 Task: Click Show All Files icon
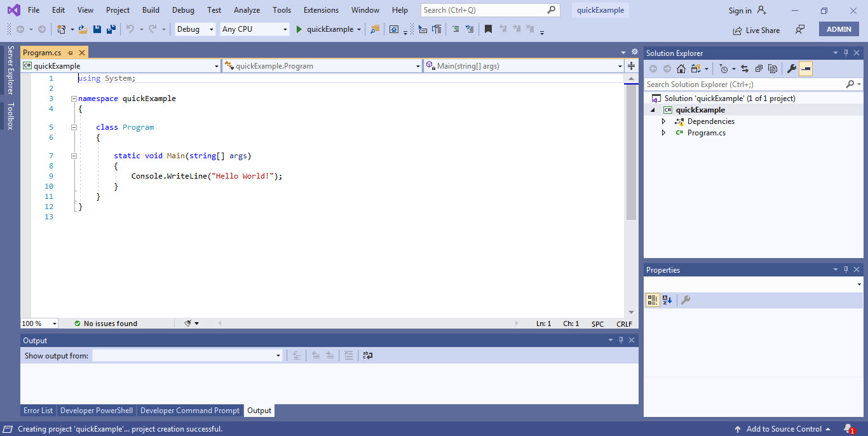coord(773,69)
